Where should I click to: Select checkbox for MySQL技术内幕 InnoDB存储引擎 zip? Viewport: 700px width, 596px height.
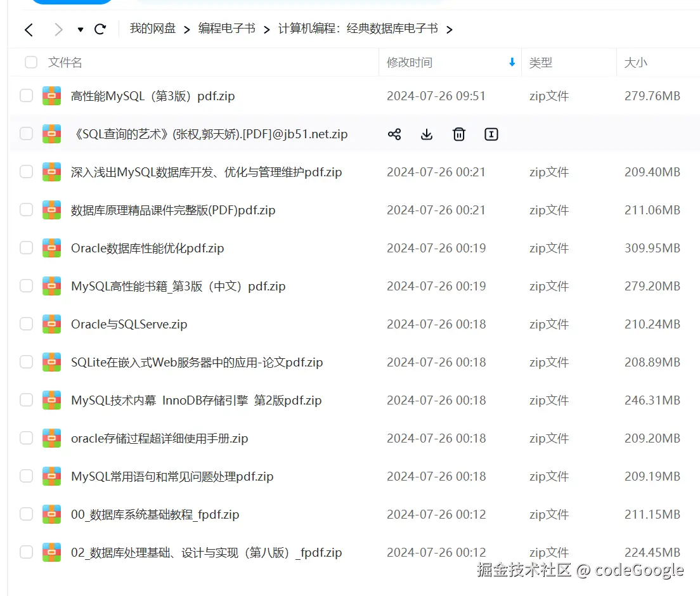pos(27,400)
